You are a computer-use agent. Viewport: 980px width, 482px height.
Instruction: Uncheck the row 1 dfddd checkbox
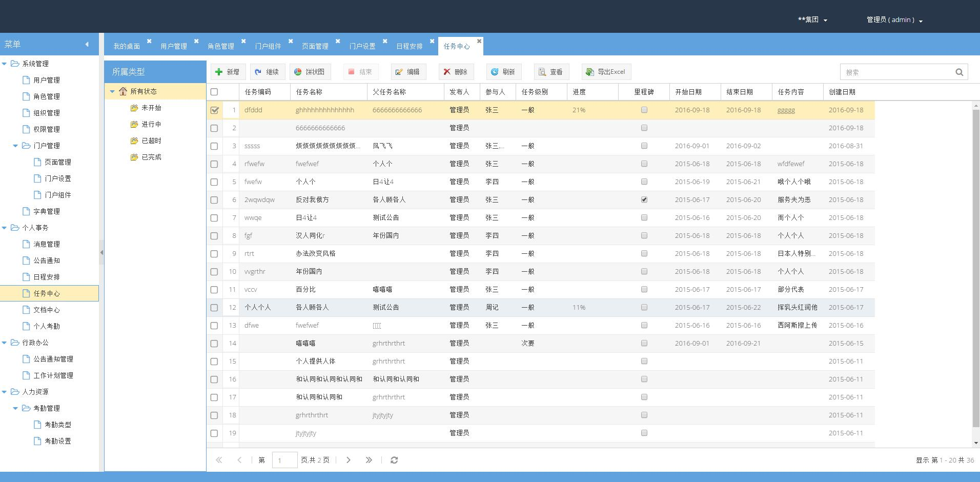(214, 110)
